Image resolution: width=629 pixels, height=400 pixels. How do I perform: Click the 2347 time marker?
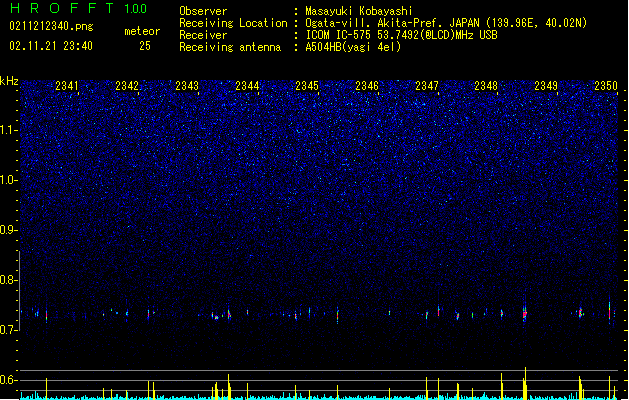point(427,86)
